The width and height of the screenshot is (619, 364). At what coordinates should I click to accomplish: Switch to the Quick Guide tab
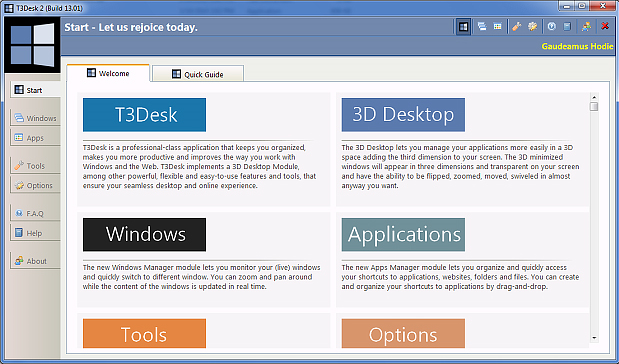(x=198, y=74)
